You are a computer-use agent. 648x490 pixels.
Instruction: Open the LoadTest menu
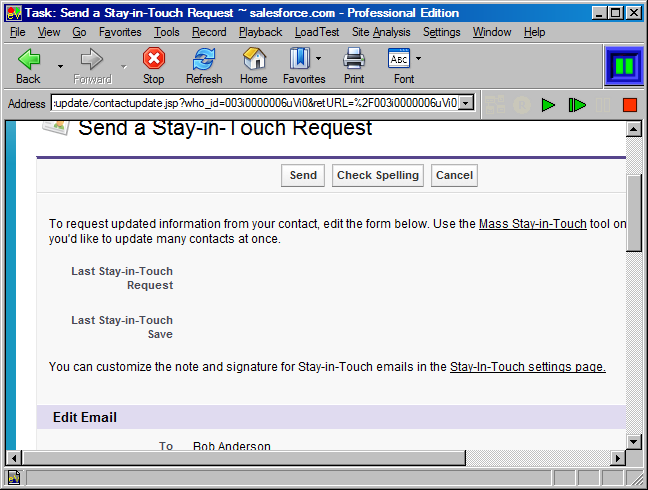coord(317,32)
